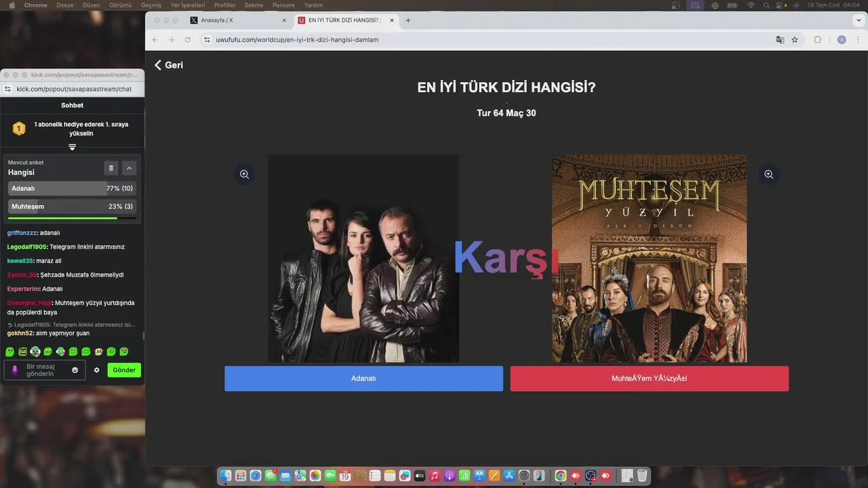Open the Yer İşaretleri menu

coord(188,5)
